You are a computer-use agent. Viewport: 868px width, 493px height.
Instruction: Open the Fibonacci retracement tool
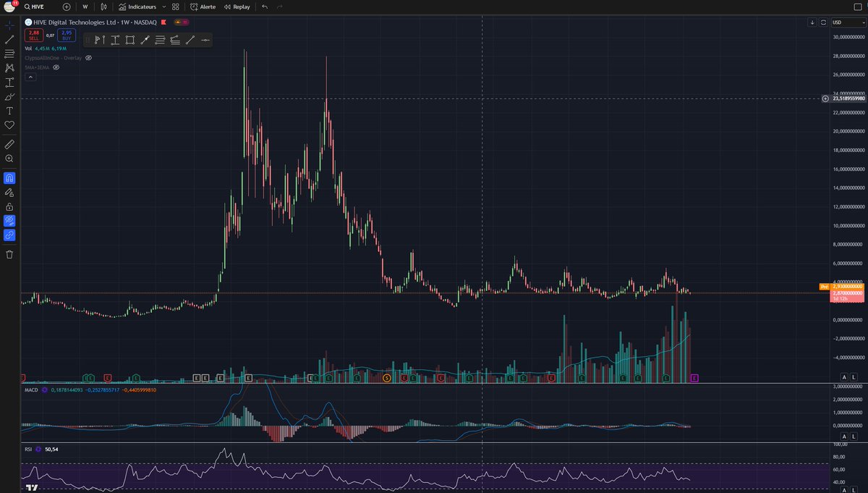point(9,54)
